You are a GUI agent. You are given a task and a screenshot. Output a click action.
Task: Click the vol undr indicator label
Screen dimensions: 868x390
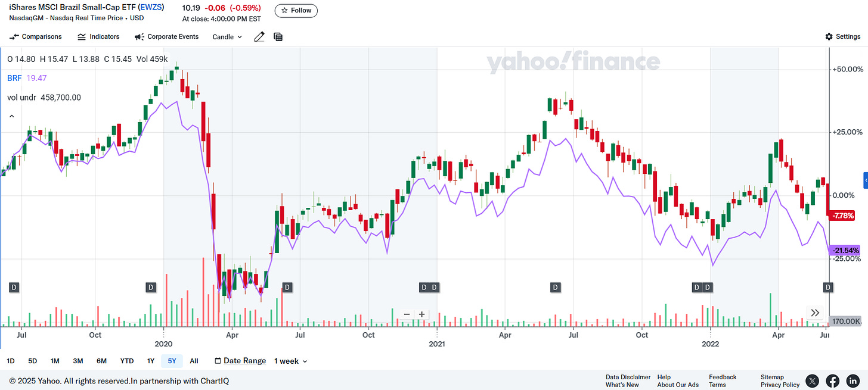(x=20, y=98)
